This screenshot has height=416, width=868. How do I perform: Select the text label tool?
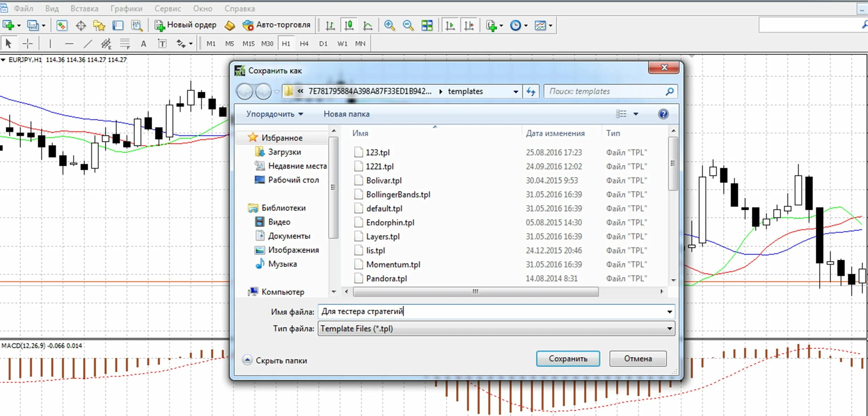pyautogui.click(x=162, y=44)
